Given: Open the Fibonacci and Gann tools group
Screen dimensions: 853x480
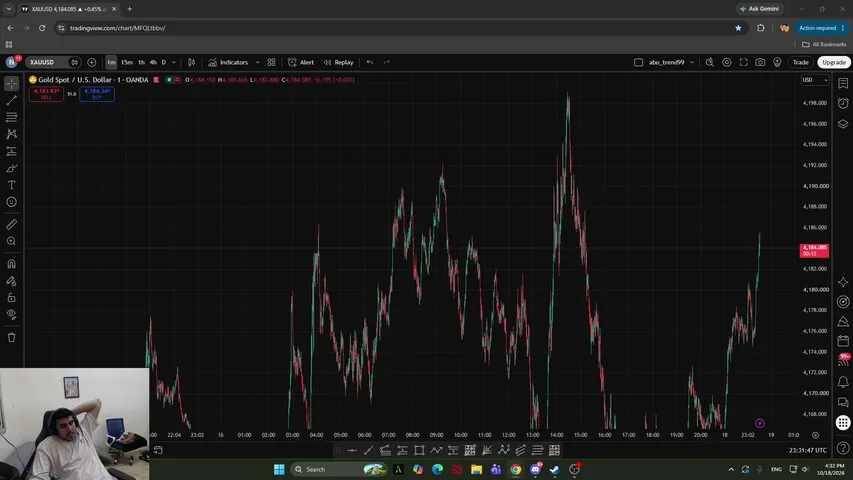Looking at the screenshot, I should coord(11,117).
